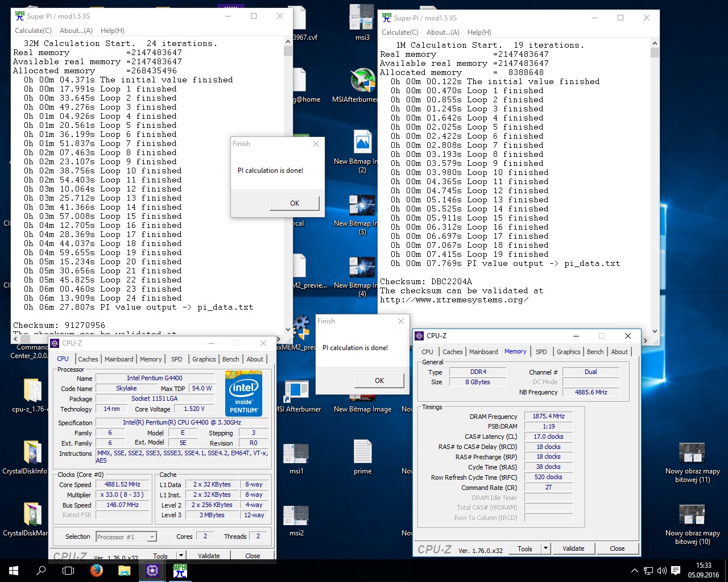Click DRAM Frequency value 1875.4 MHz
The image size is (728, 582).
pos(548,416)
